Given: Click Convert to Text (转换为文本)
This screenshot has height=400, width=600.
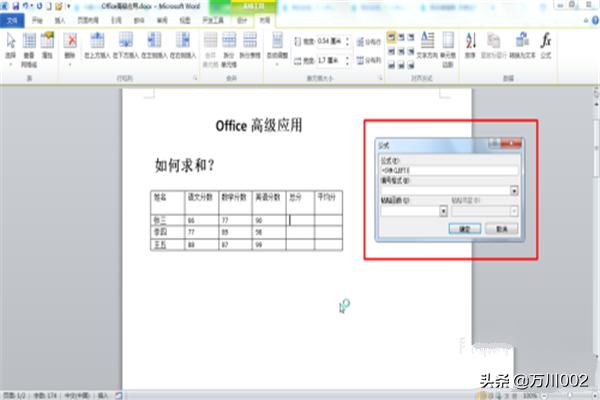Looking at the screenshot, I should coord(522,46).
